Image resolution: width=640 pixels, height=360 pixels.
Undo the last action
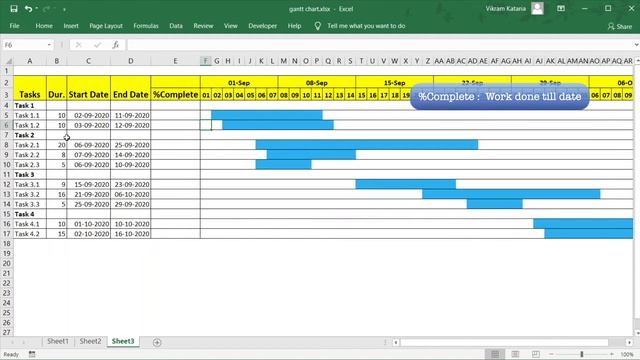pyautogui.click(x=28, y=9)
